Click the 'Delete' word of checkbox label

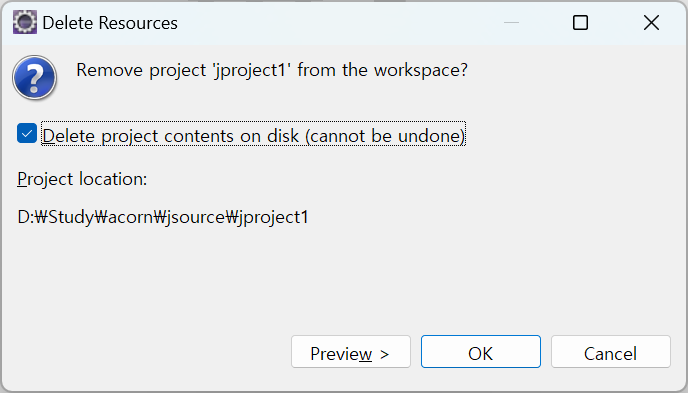(x=68, y=136)
